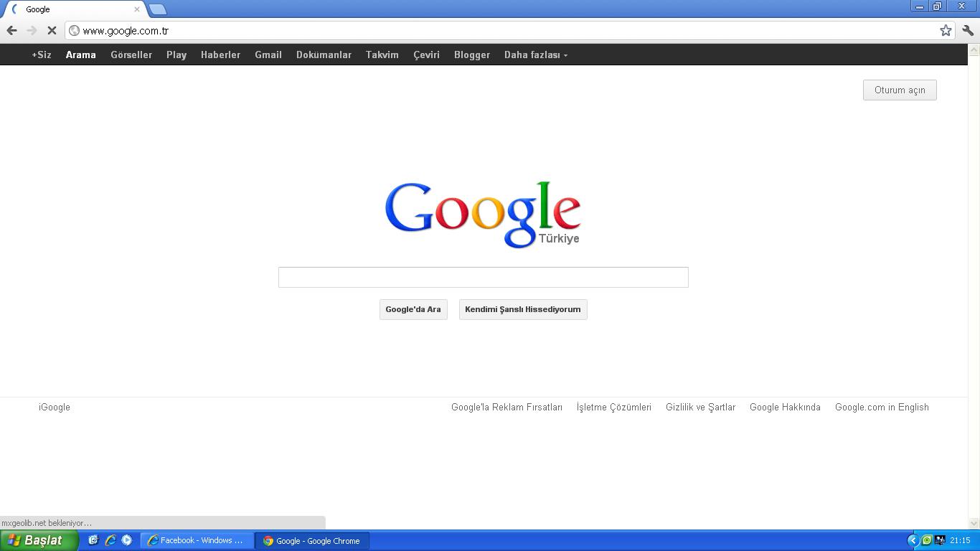Click the 21:15 taskbar clock
Viewport: 980px width, 551px height.
pyautogui.click(x=960, y=540)
